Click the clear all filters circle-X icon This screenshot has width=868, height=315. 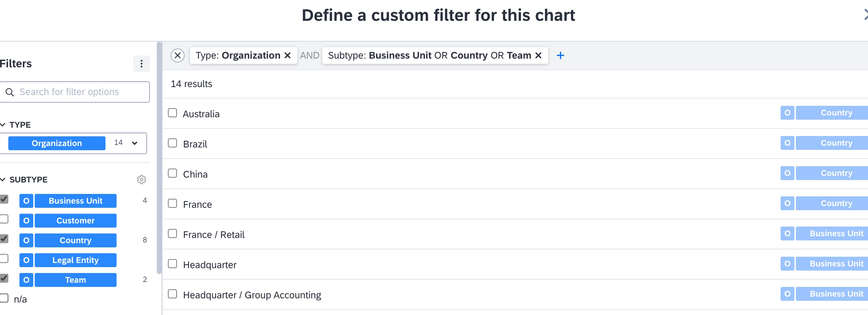[178, 56]
